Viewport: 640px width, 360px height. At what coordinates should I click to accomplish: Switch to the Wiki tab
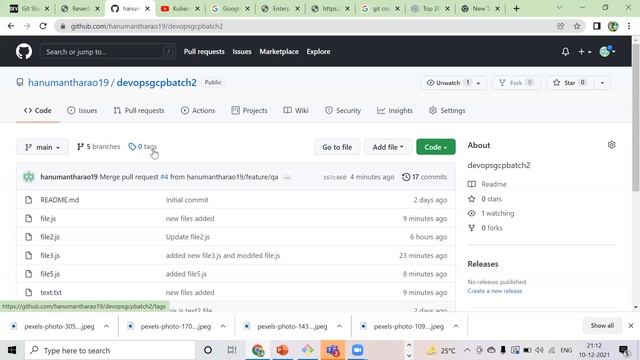point(296,111)
